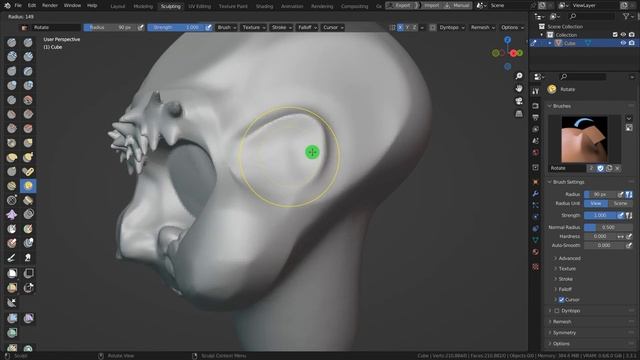Open Modifiers wrench tab in properties
640x360 pixels.
pyautogui.click(x=536, y=193)
